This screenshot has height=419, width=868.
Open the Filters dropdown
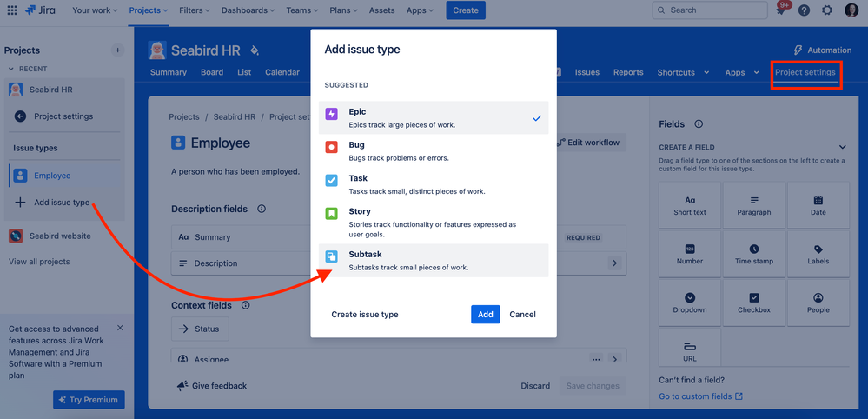click(x=195, y=10)
